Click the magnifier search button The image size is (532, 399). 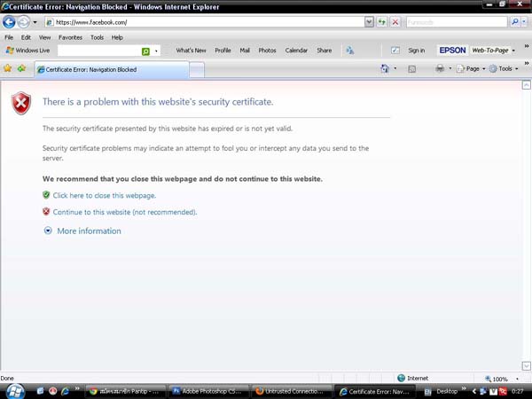click(x=514, y=22)
